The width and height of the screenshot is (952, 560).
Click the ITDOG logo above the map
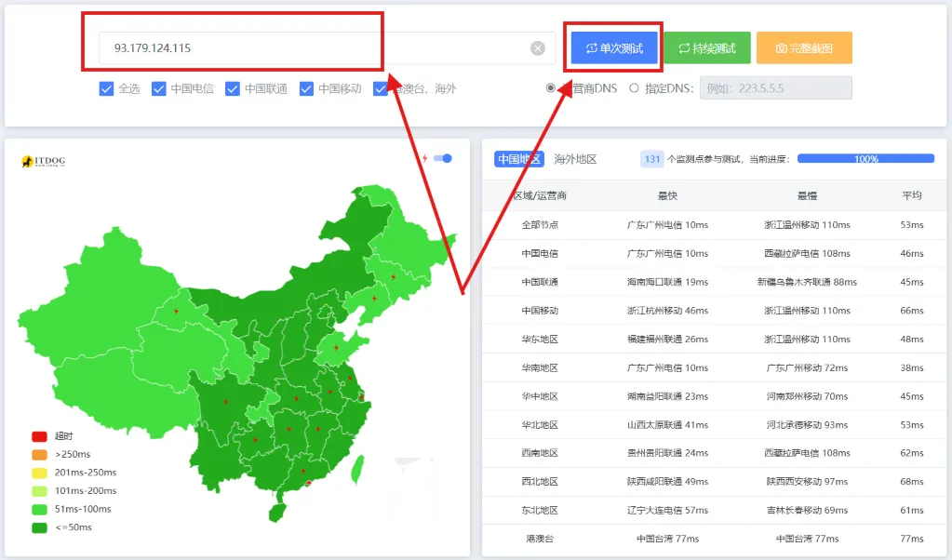tap(43, 161)
